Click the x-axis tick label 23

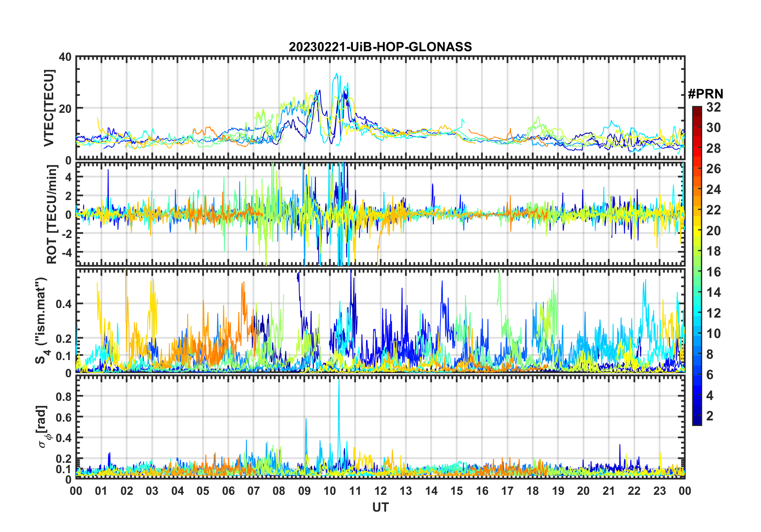click(659, 491)
